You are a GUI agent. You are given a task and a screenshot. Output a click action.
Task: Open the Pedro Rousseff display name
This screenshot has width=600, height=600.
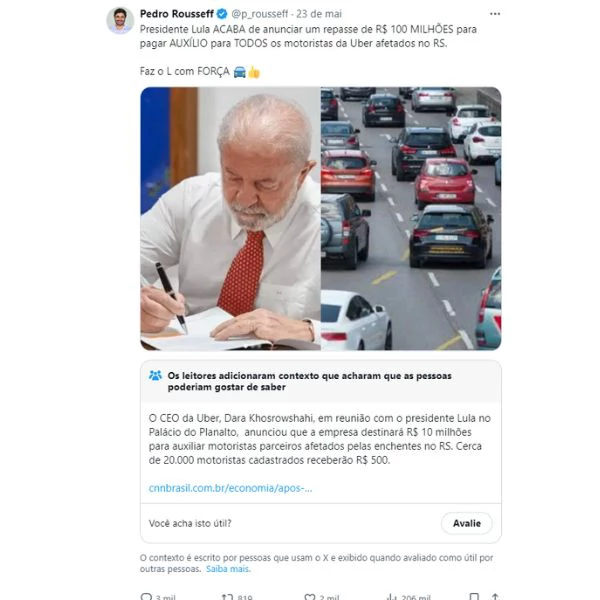[x=177, y=14]
